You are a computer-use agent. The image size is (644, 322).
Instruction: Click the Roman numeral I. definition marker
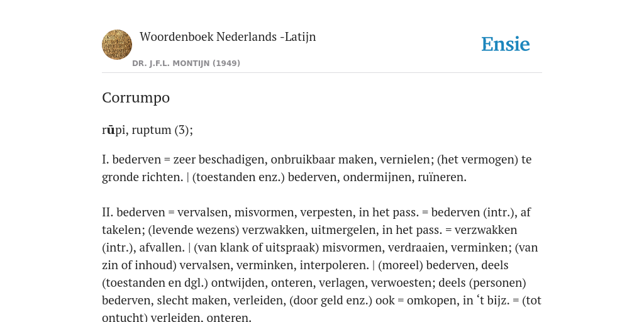105,159
